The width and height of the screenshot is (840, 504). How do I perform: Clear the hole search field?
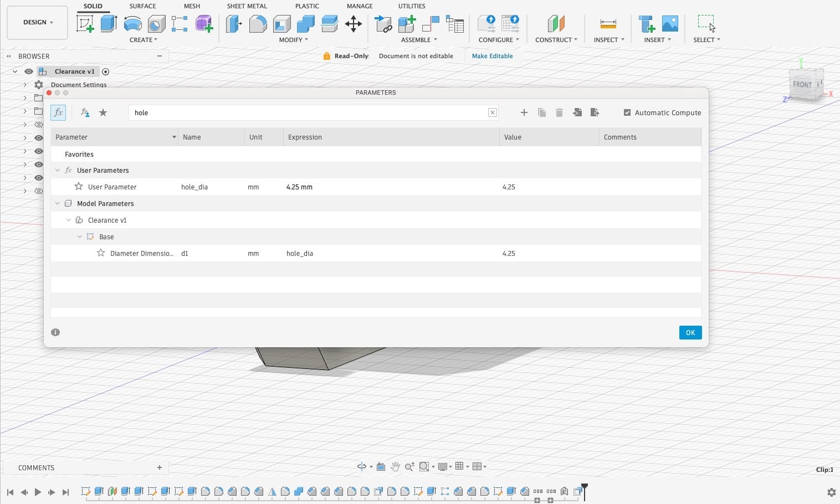(x=492, y=112)
